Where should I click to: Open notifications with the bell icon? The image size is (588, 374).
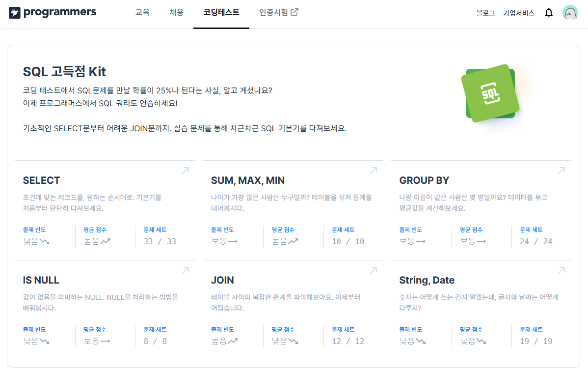click(548, 12)
